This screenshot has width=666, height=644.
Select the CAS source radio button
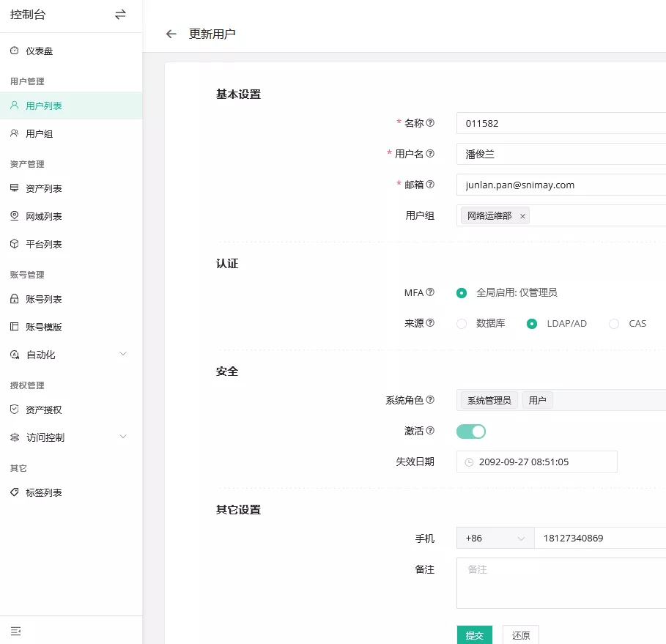614,324
